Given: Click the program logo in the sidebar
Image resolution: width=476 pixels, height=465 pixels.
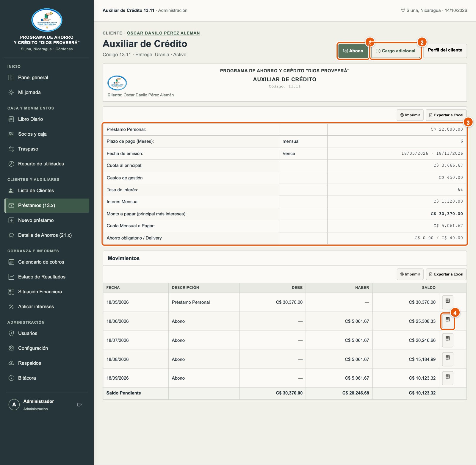Looking at the screenshot, I should coord(47,20).
